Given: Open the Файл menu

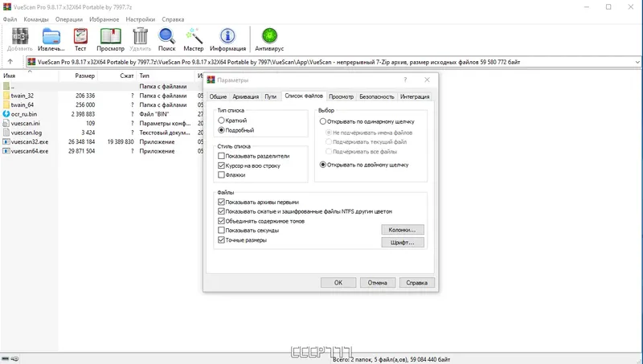Looking at the screenshot, I should coord(10,19).
